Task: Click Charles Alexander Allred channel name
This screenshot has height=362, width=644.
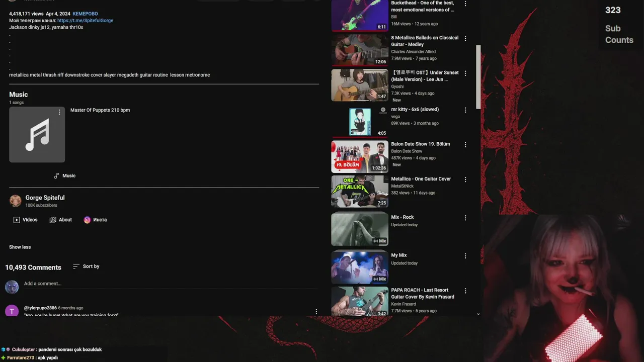Action: click(414, 52)
